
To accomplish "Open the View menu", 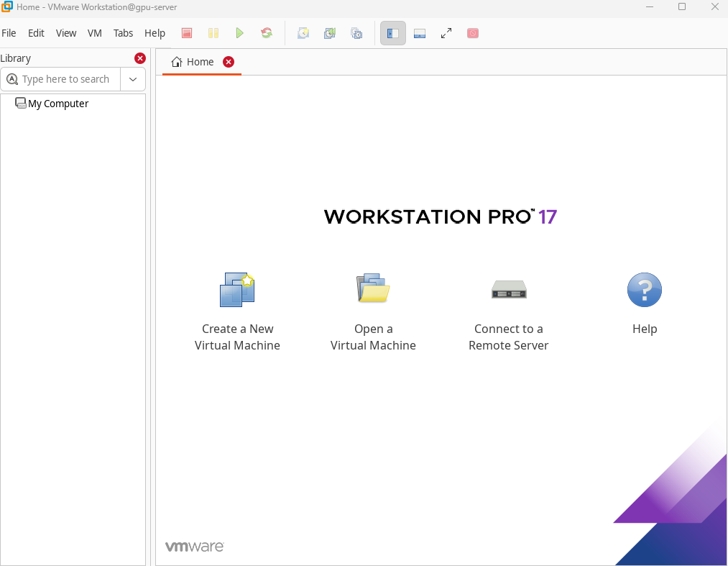I will (x=66, y=33).
